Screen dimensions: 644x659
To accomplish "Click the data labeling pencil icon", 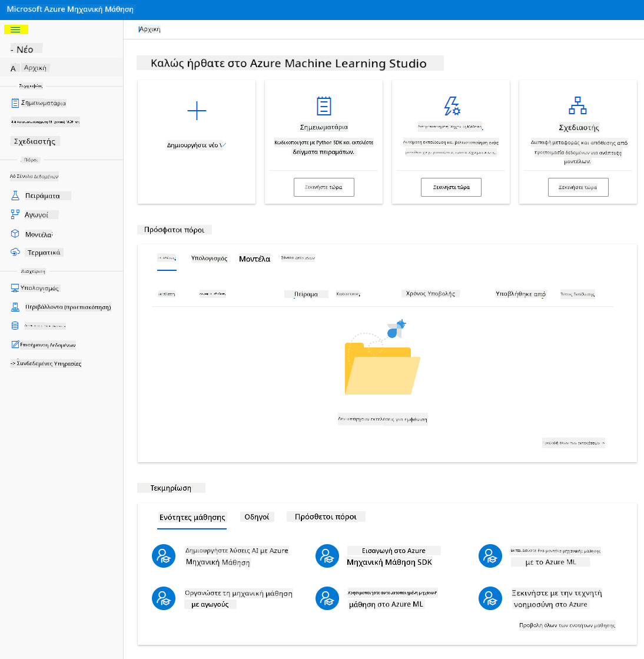I will 15,345.
